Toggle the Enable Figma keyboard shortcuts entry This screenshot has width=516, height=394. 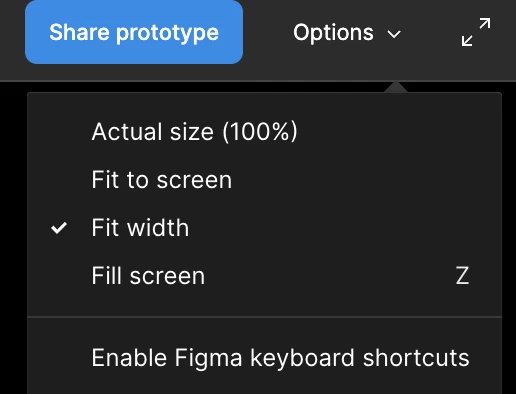pyautogui.click(x=264, y=358)
